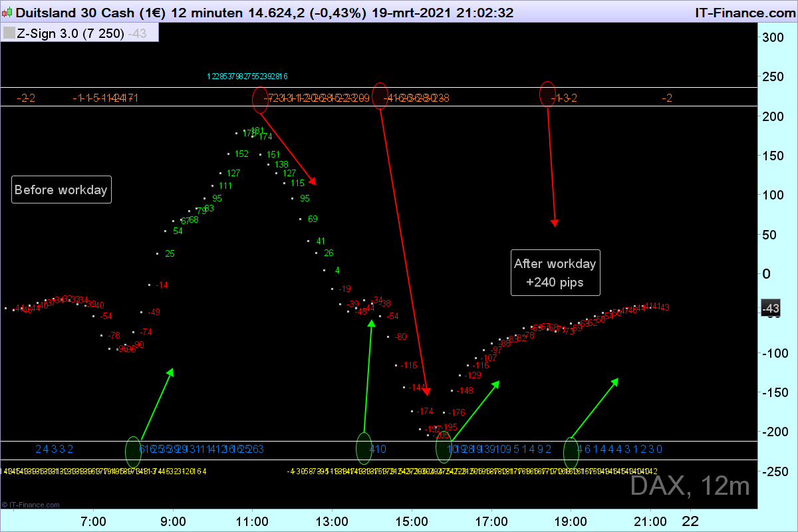Select the Z-Sign 3.0 (7 250) indicator label
The height and width of the screenshot is (532, 798).
pos(70,33)
